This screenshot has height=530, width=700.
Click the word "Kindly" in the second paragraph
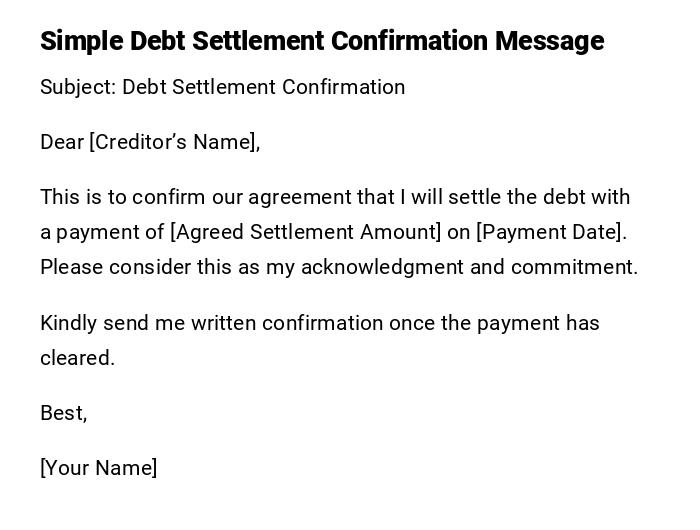coord(70,323)
